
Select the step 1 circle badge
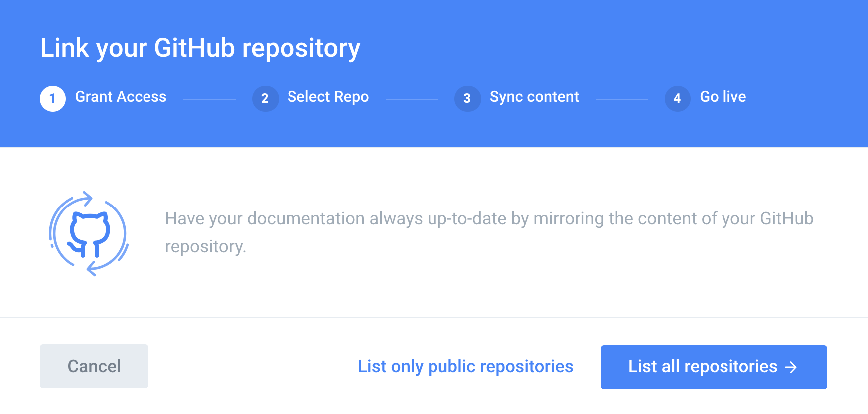point(53,98)
